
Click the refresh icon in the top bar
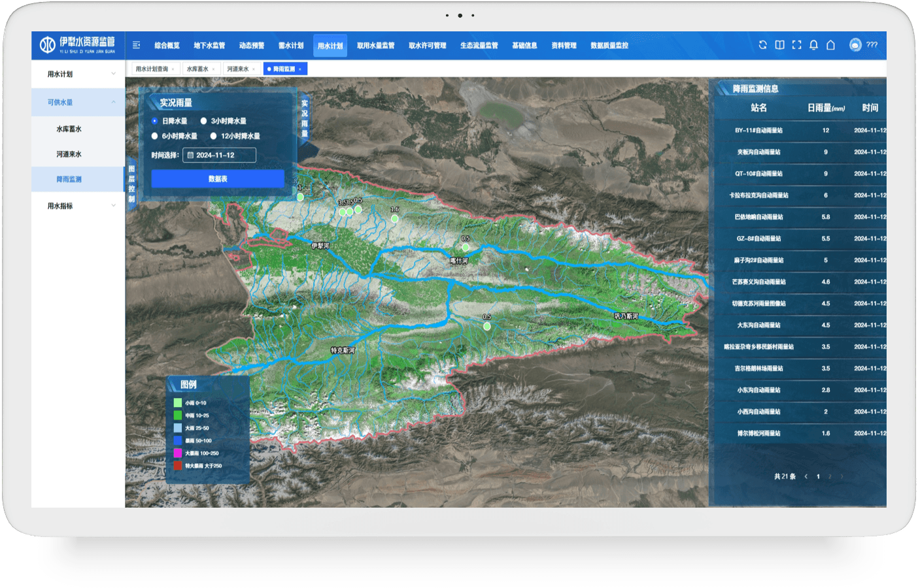(762, 45)
